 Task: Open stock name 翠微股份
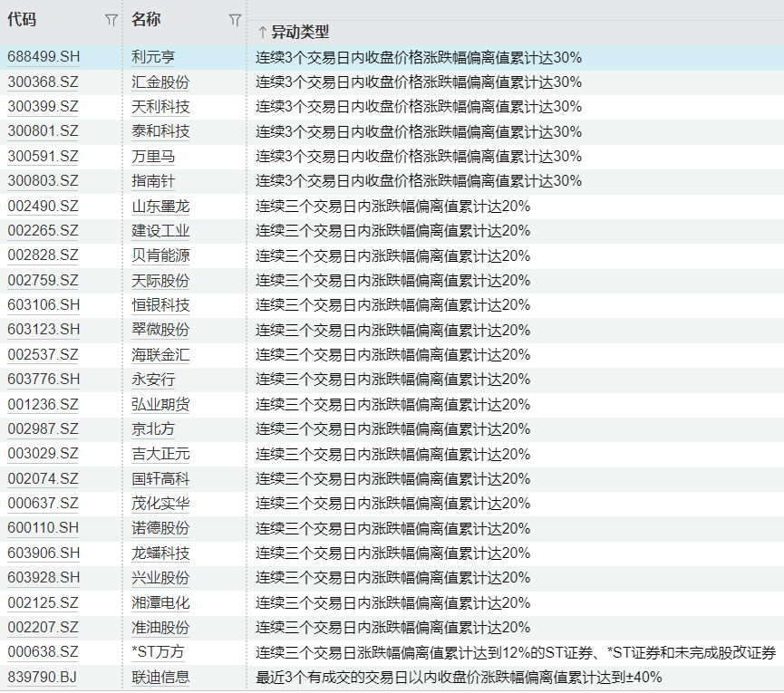[x=160, y=330]
